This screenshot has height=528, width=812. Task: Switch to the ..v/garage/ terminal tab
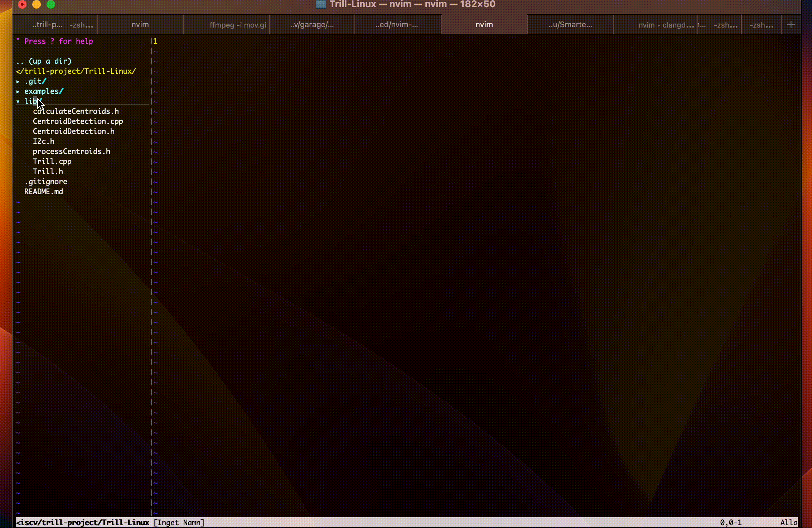(311, 25)
